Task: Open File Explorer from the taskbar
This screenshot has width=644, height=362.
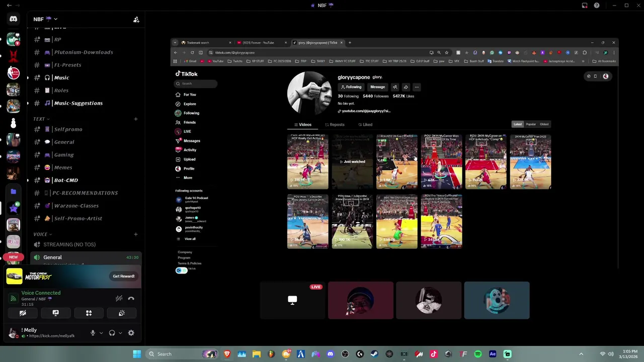Action: [x=257, y=354]
